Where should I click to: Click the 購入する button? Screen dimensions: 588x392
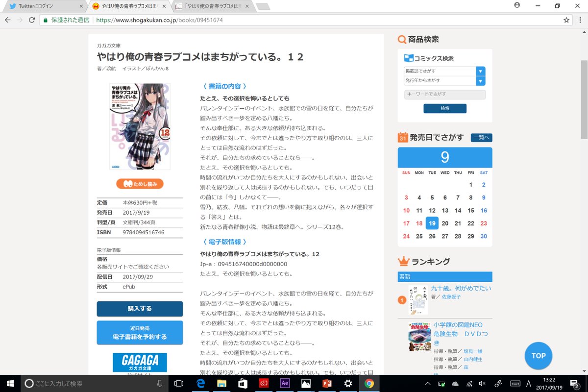(140, 309)
